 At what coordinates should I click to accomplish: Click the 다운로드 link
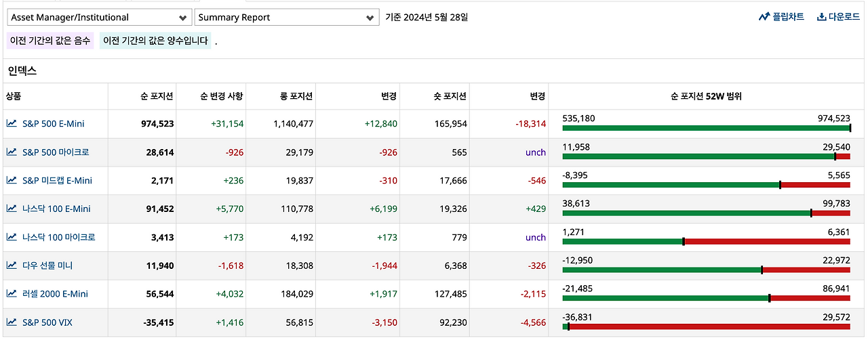click(838, 17)
